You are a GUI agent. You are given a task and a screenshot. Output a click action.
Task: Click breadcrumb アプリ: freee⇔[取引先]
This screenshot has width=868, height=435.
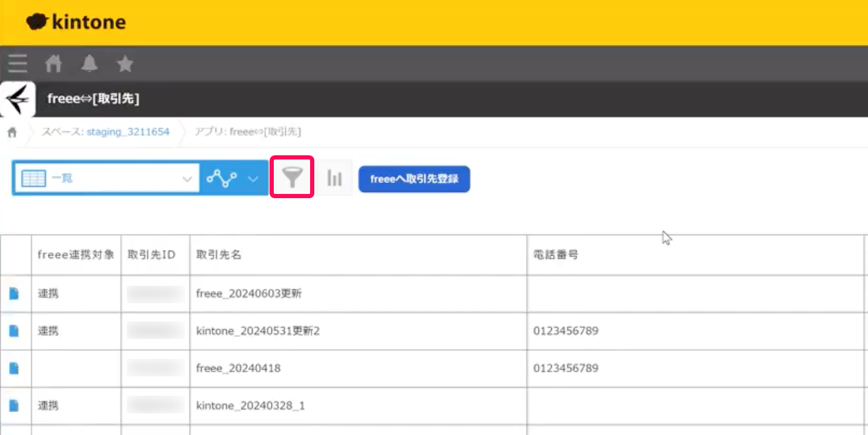point(247,132)
